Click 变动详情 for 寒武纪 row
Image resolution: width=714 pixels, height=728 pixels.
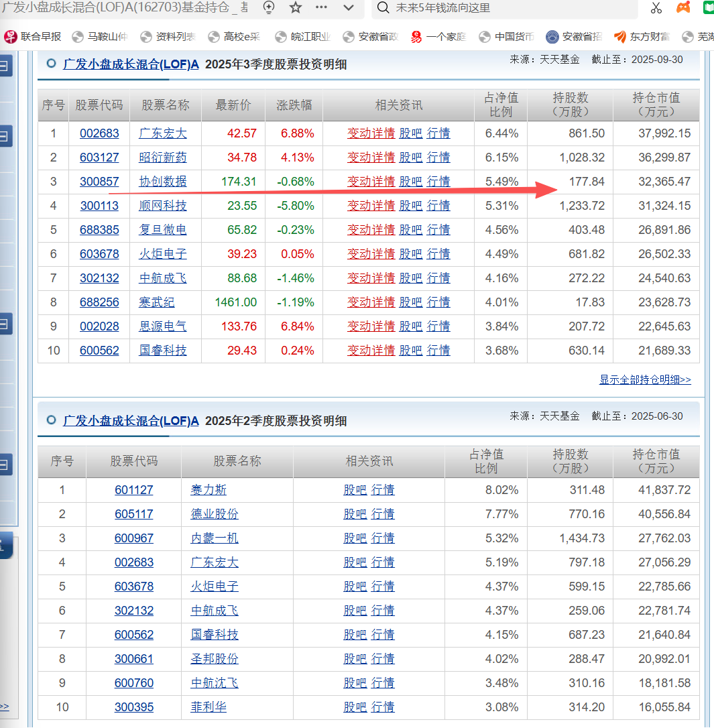(371, 302)
